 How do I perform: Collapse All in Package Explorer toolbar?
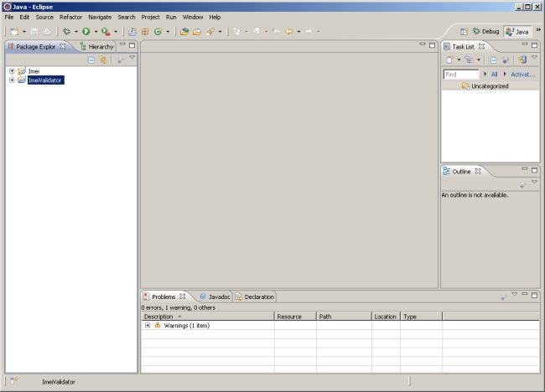coord(91,60)
